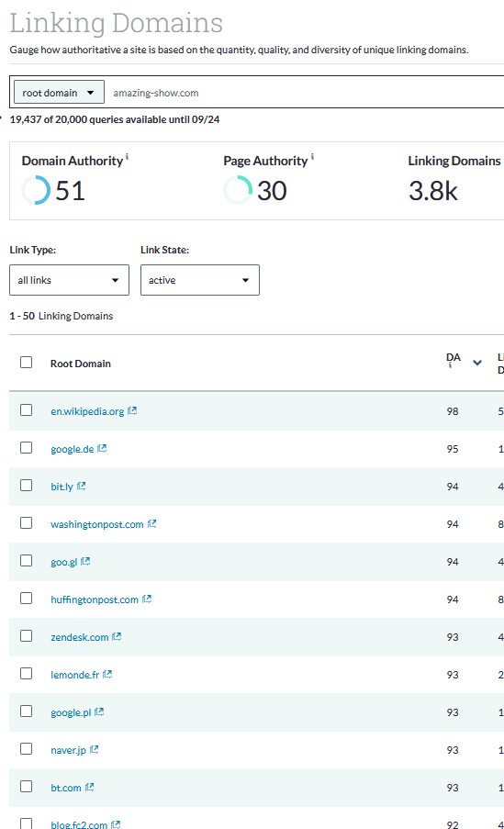Open the google.pl domain link
Image resolution: width=504 pixels, height=829 pixels.
tap(71, 712)
